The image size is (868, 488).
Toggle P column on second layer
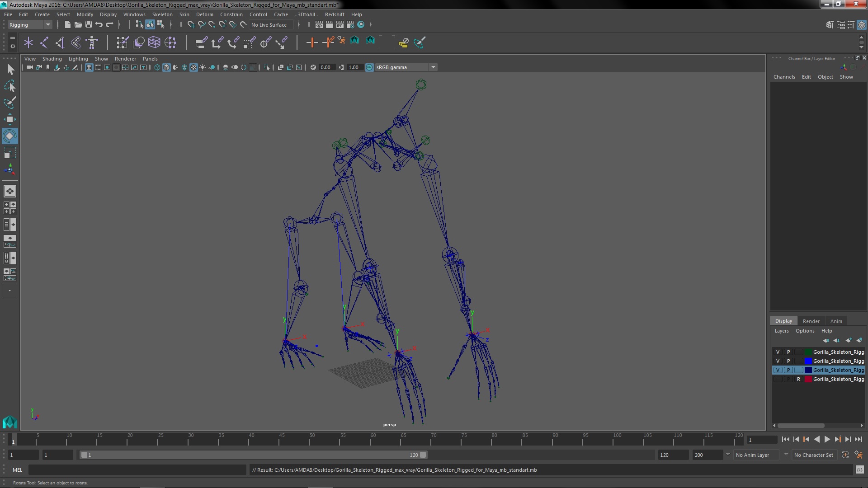(788, 361)
